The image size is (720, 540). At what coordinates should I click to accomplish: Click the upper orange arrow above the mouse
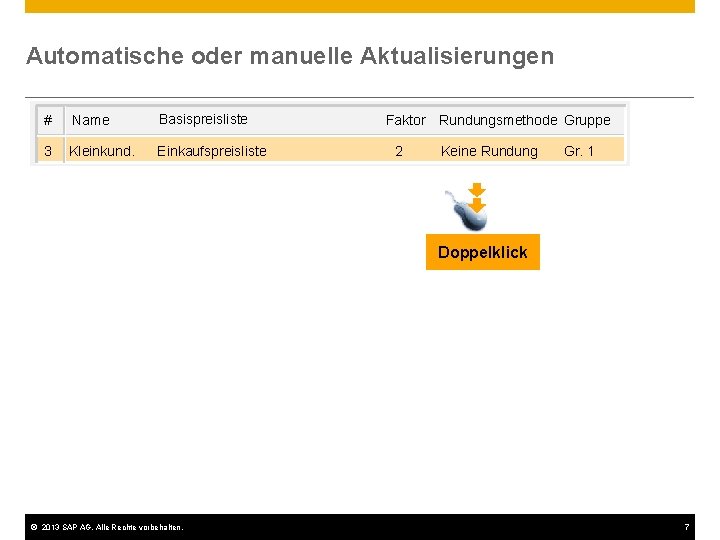477,190
